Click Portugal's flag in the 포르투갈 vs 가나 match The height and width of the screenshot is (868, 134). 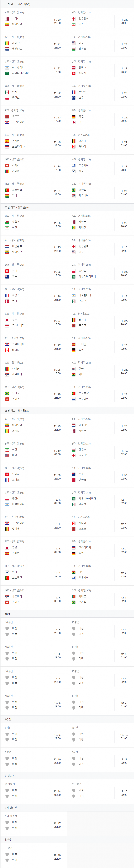[x=7, y=190]
